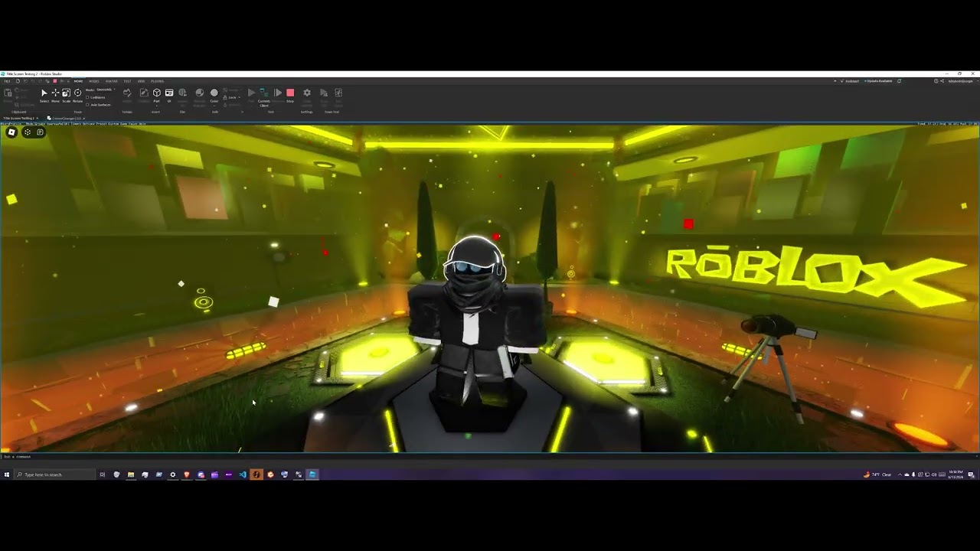Switch to the AVATAR ribbon tab

coord(112,81)
